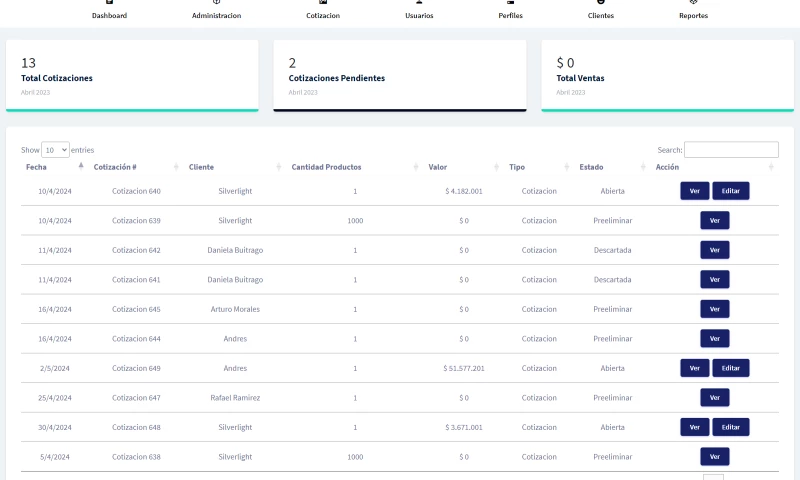
Task: View Cotizacion 642 details with Ver
Action: click(714, 250)
